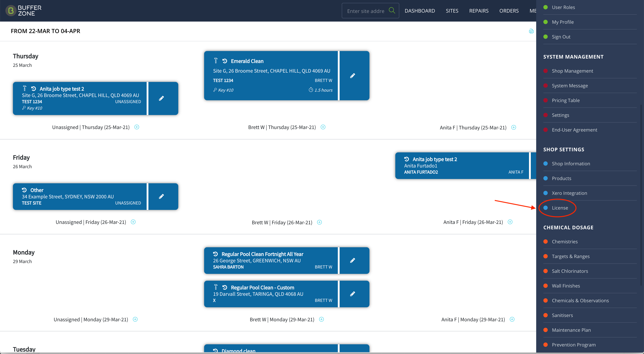Open Maintenance Plan
The width and height of the screenshot is (644, 354).
click(x=590, y=330)
